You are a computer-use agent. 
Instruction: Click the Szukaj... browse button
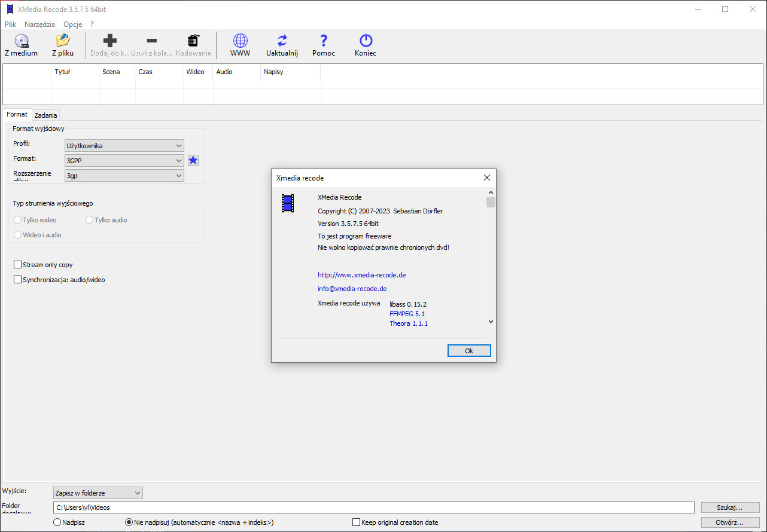(x=730, y=507)
